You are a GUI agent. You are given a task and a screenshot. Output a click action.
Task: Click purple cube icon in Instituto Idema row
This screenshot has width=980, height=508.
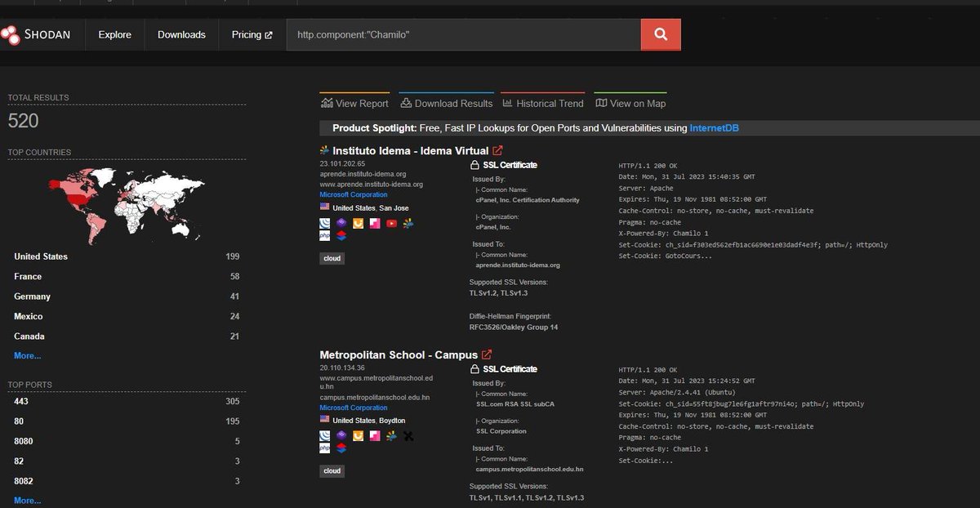coord(341,223)
